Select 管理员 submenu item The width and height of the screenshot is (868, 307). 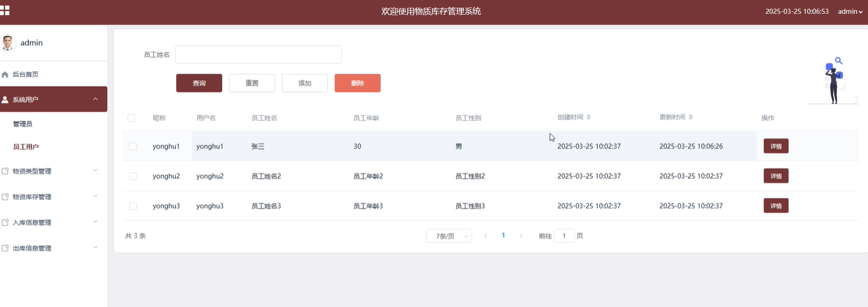click(23, 124)
